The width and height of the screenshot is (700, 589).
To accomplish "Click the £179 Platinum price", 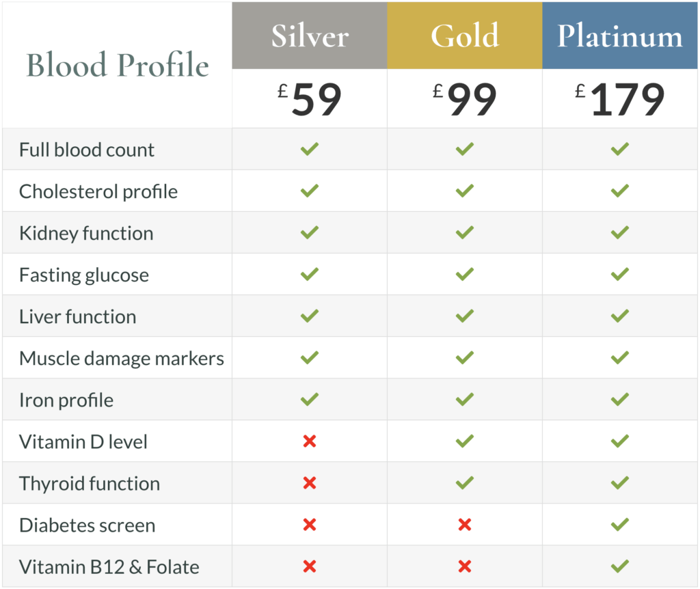I will pos(620,100).
